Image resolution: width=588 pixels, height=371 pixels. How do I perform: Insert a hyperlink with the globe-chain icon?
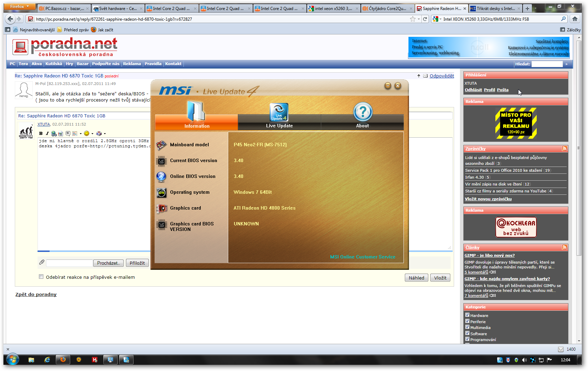[x=54, y=134]
